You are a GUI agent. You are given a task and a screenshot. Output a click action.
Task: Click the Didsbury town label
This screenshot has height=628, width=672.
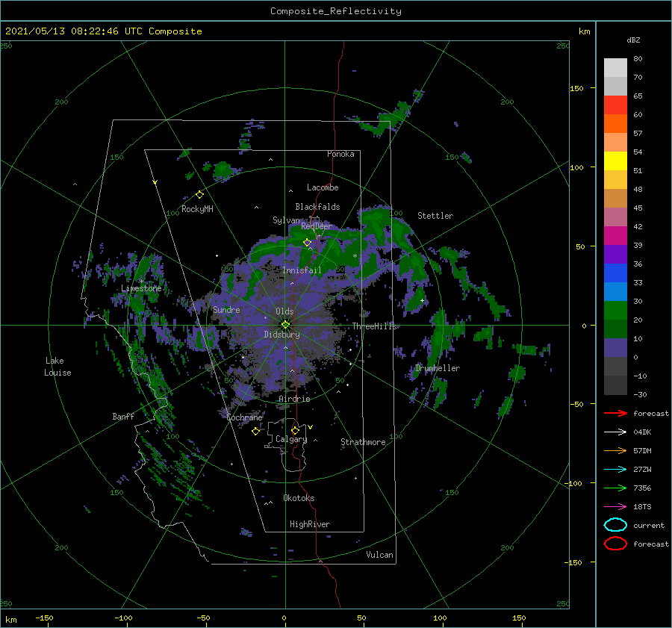tap(281, 335)
